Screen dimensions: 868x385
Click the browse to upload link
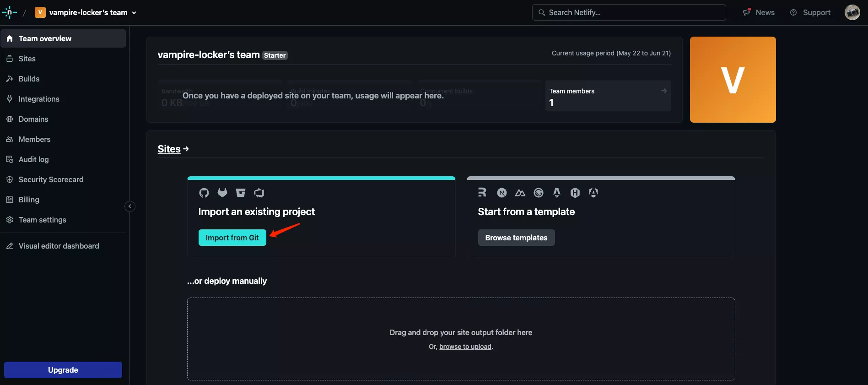[465, 347]
